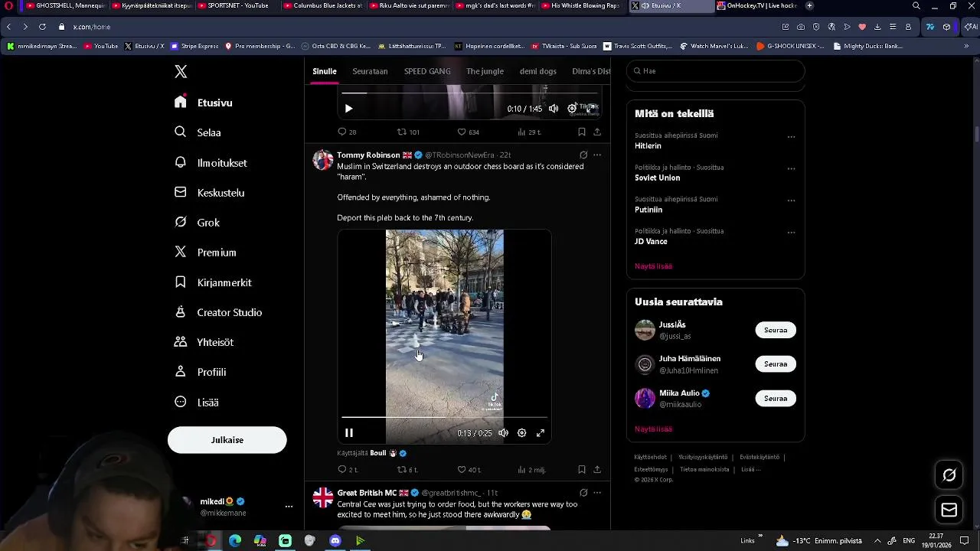Open options for Hitlerin trend
This screenshot has width=980, height=551.
pyautogui.click(x=791, y=137)
